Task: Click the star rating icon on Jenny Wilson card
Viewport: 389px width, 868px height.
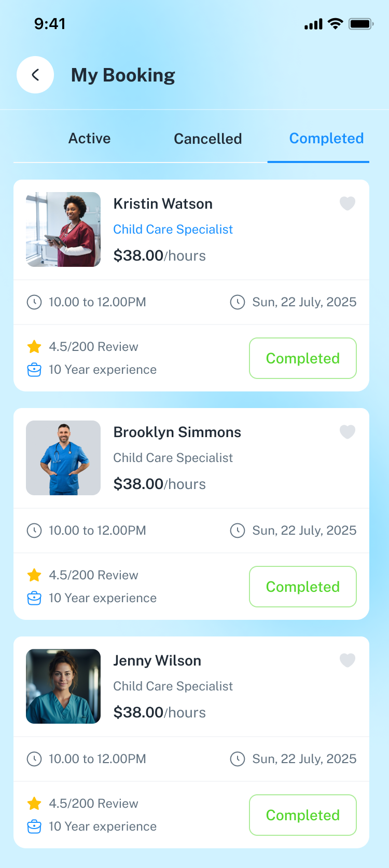Action: pos(34,804)
